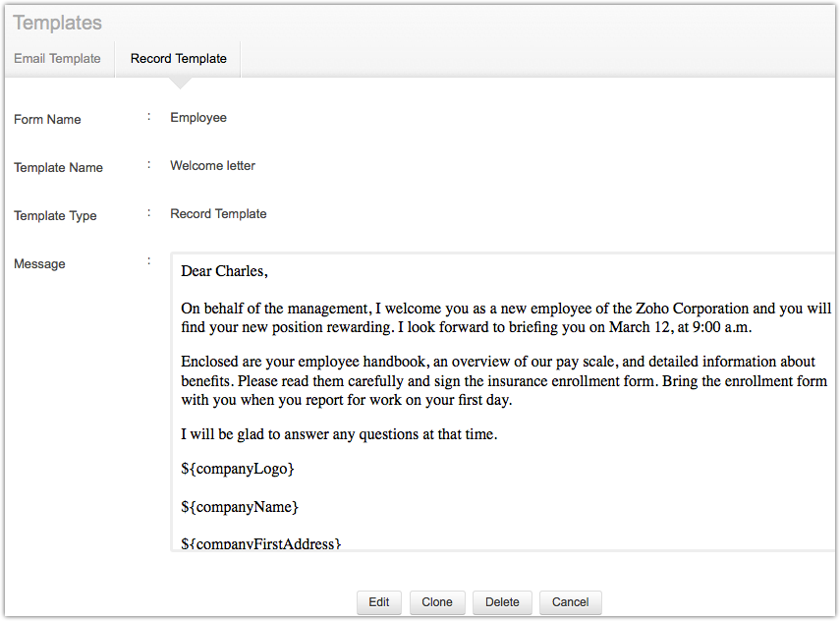Image resolution: width=840 pixels, height=621 pixels.
Task: Click the Form Name label
Action: pos(47,120)
